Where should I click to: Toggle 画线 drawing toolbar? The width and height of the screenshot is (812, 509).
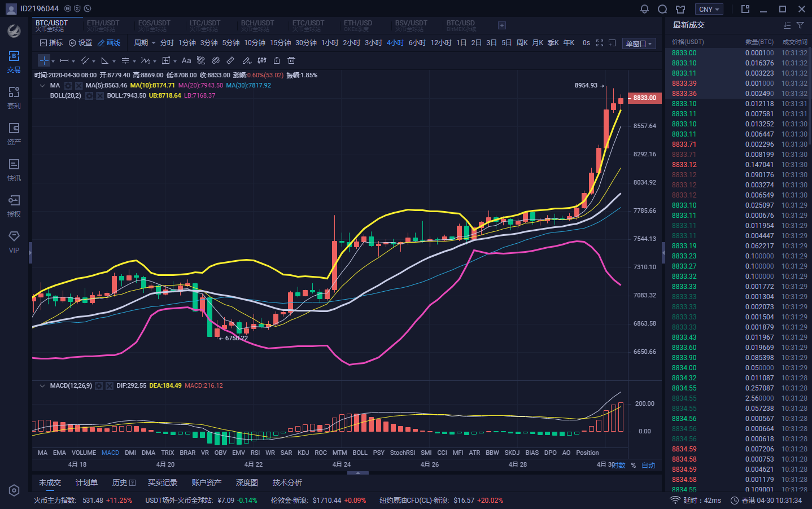click(109, 43)
